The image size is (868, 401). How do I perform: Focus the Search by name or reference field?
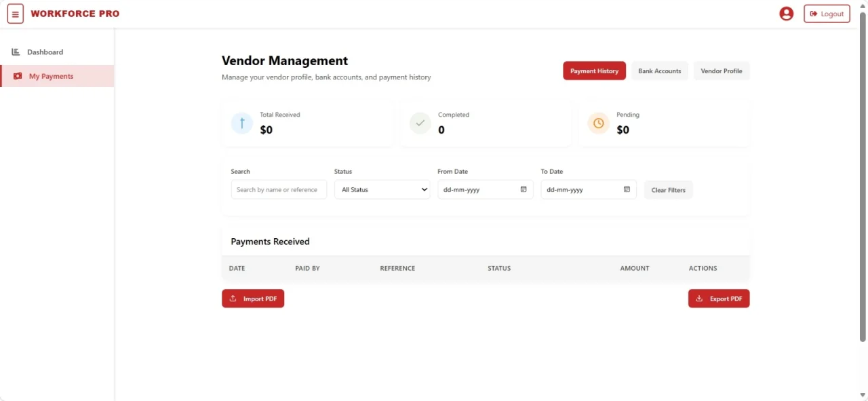tap(279, 190)
